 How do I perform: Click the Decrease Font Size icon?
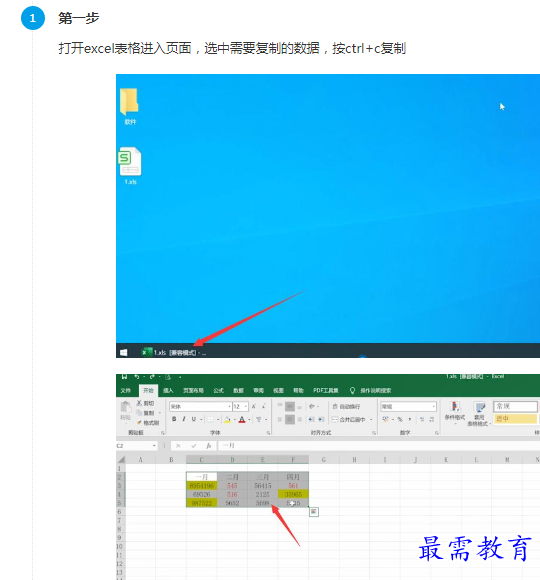tap(263, 407)
